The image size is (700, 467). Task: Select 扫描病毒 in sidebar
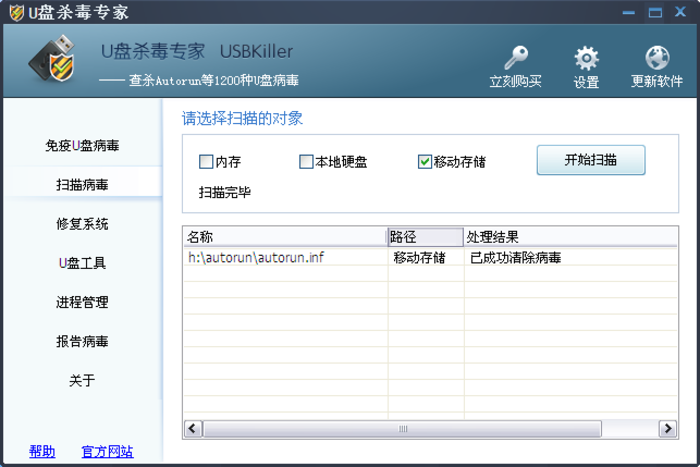point(82,184)
